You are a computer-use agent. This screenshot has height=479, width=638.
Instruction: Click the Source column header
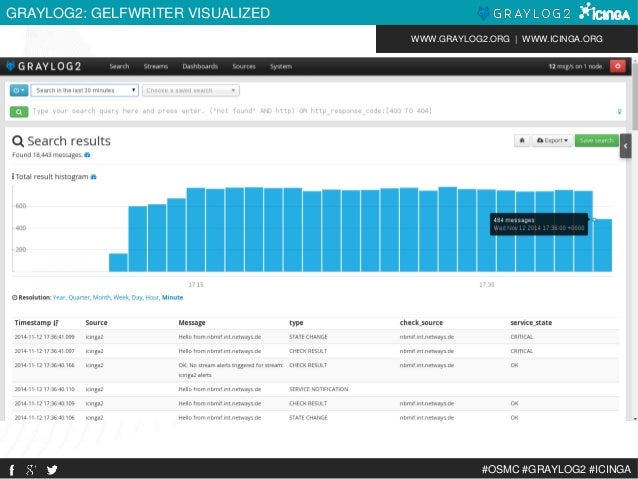coord(96,323)
